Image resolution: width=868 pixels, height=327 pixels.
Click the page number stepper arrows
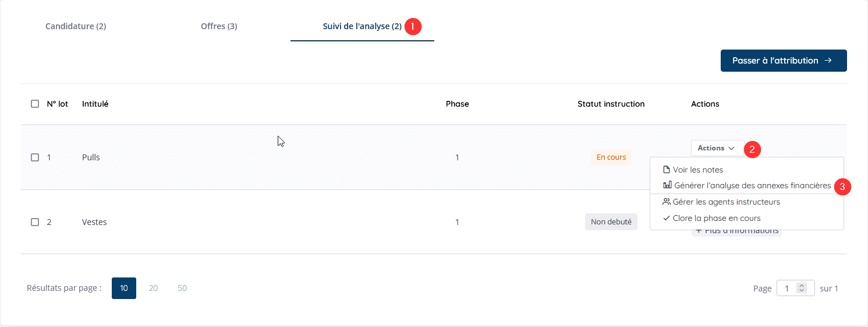(802, 288)
